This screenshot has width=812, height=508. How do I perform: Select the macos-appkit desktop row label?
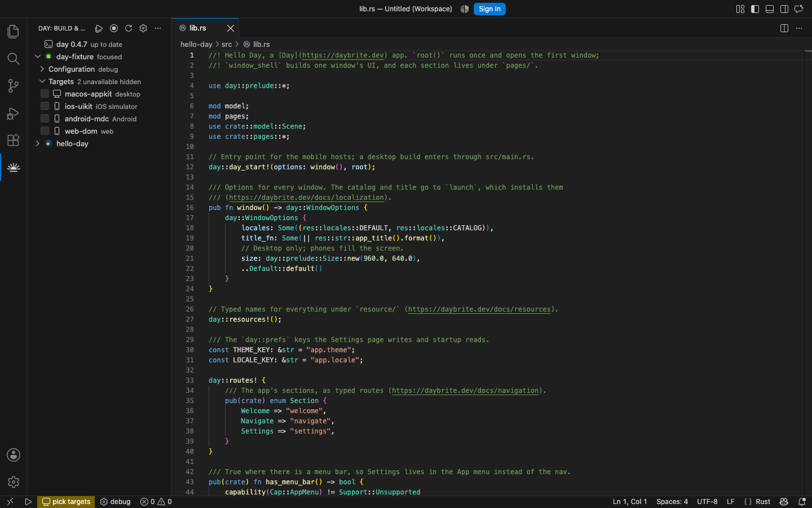[103, 94]
